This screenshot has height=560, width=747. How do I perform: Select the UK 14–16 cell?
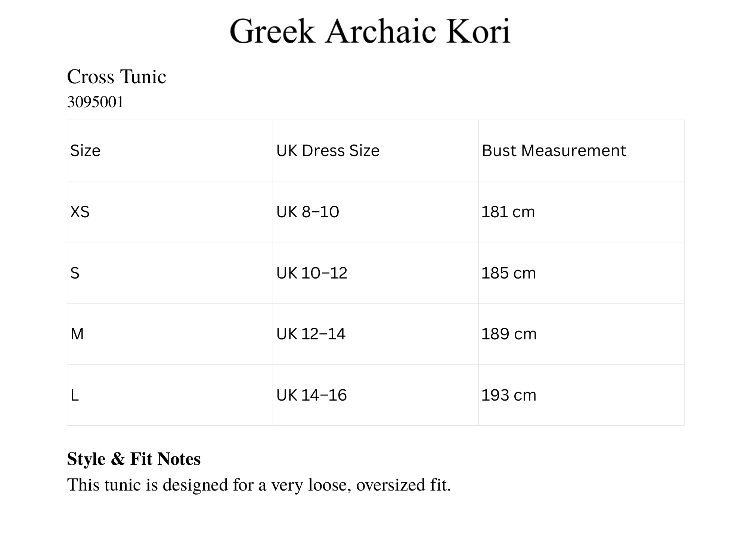[311, 395]
